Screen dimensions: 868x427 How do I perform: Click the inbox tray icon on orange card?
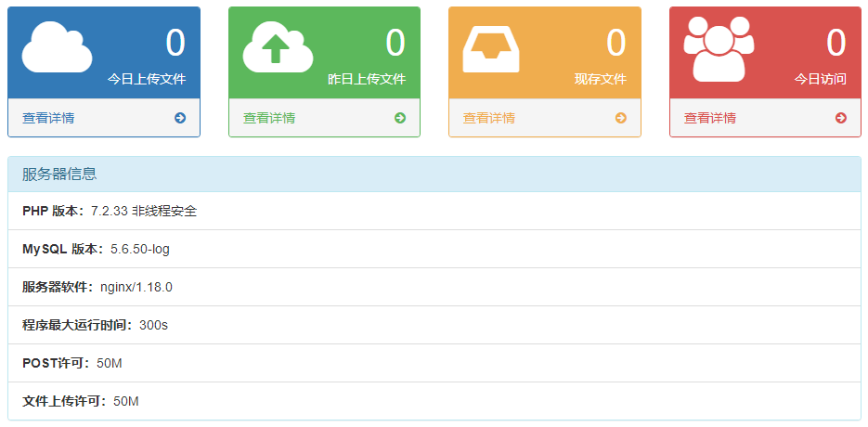[491, 48]
